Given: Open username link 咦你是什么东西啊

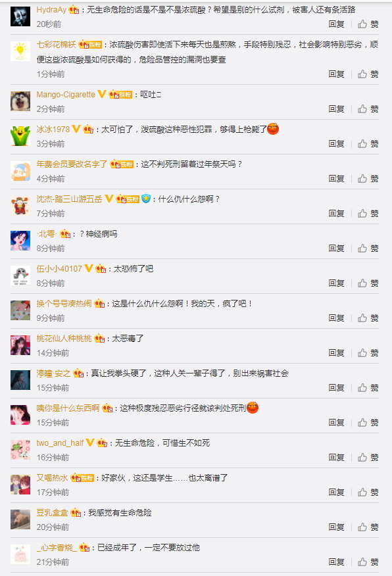Looking at the screenshot, I should coord(68,408).
